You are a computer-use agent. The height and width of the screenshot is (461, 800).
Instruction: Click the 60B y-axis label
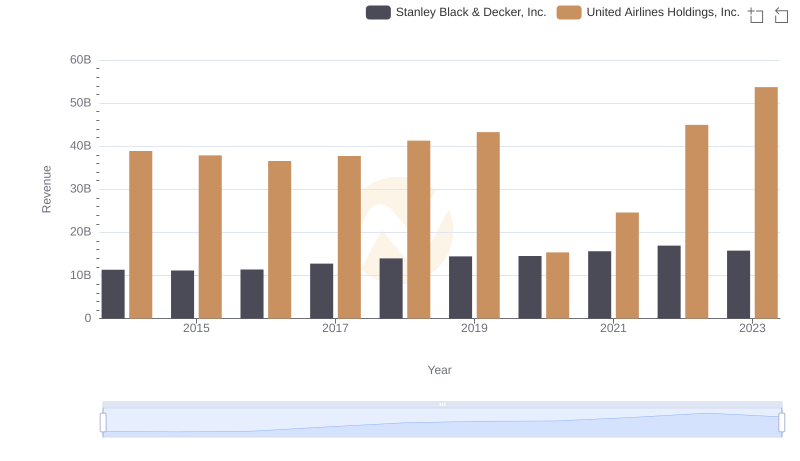(x=81, y=60)
